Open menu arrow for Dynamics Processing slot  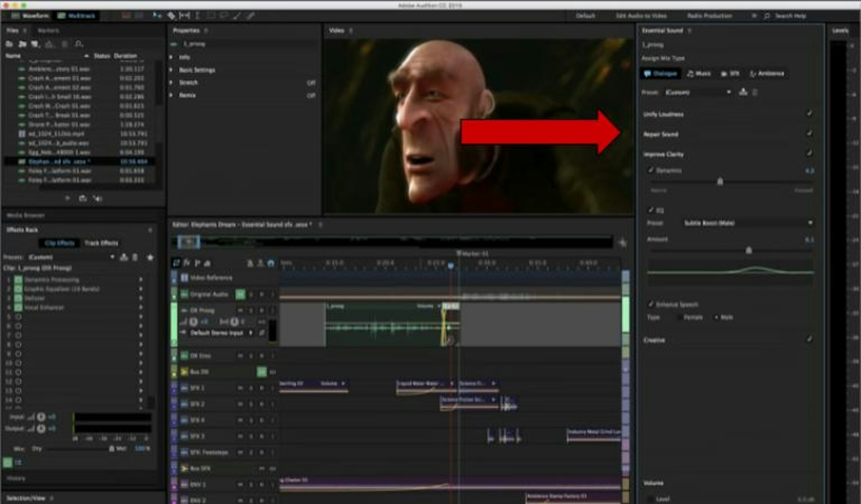coord(141,280)
